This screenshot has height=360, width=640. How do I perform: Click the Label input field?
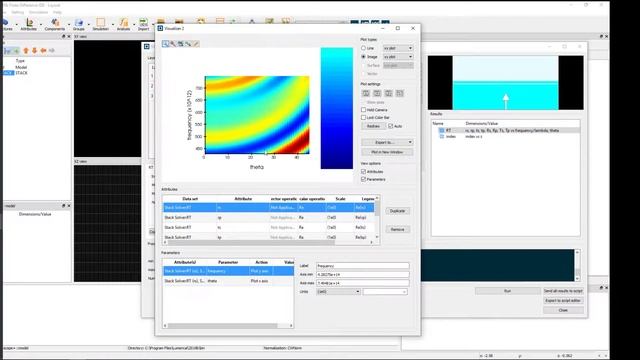pyautogui.click(x=363, y=266)
